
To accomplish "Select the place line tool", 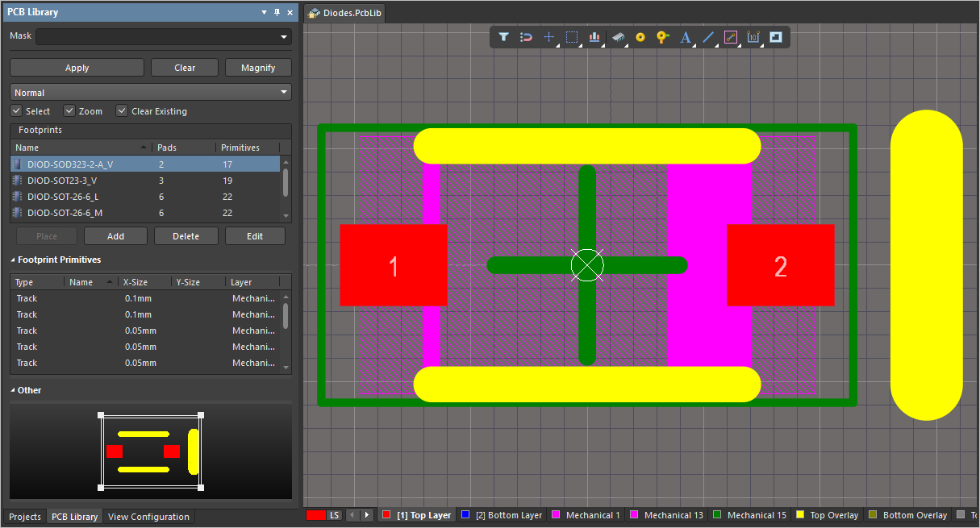I will pyautogui.click(x=708, y=37).
